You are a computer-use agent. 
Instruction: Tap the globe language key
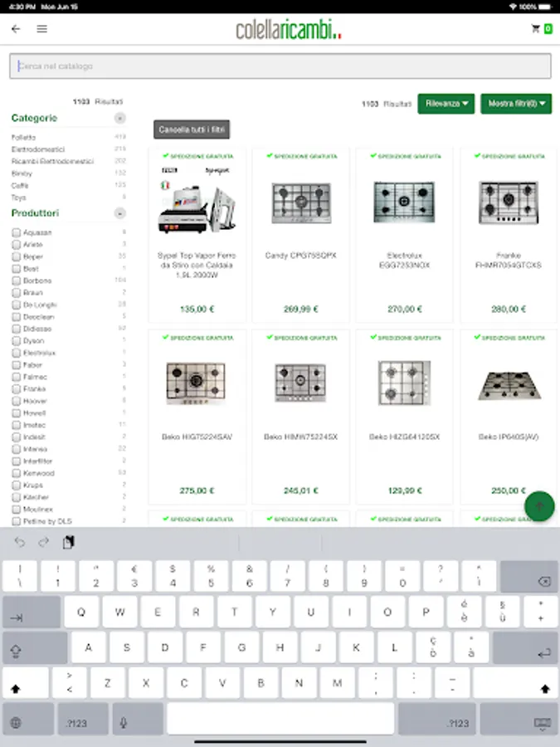pyautogui.click(x=28, y=719)
